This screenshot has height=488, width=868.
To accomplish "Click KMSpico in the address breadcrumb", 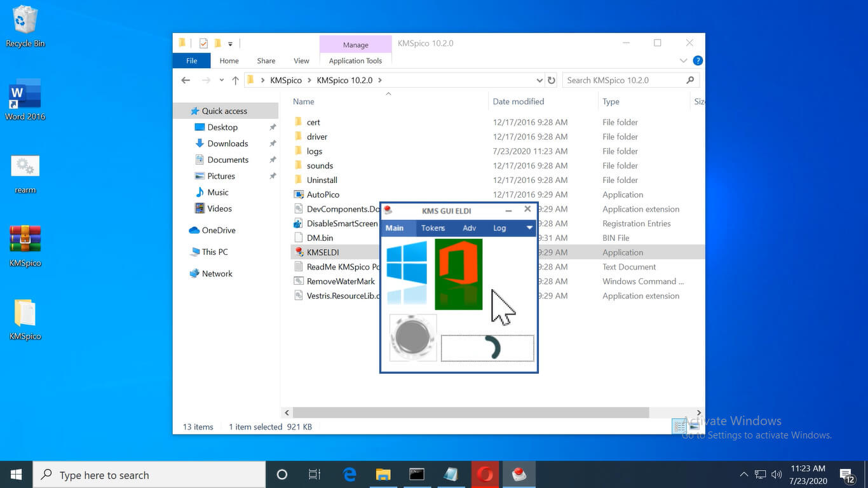I will click(285, 80).
